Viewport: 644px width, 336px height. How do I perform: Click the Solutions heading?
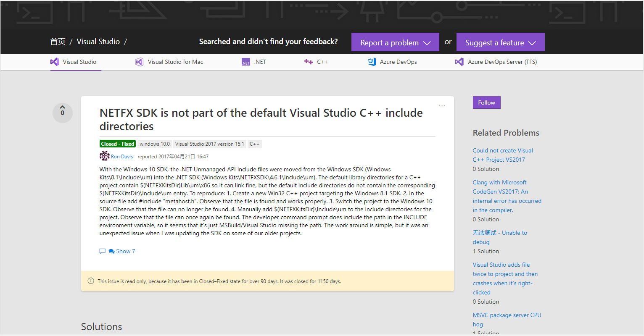[102, 327]
